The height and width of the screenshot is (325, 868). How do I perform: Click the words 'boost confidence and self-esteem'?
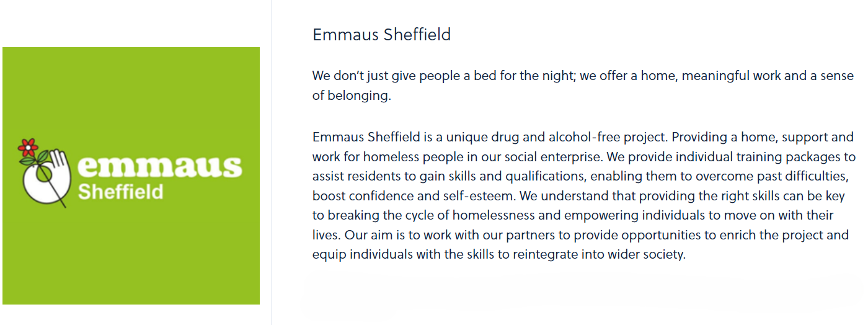[x=413, y=196]
